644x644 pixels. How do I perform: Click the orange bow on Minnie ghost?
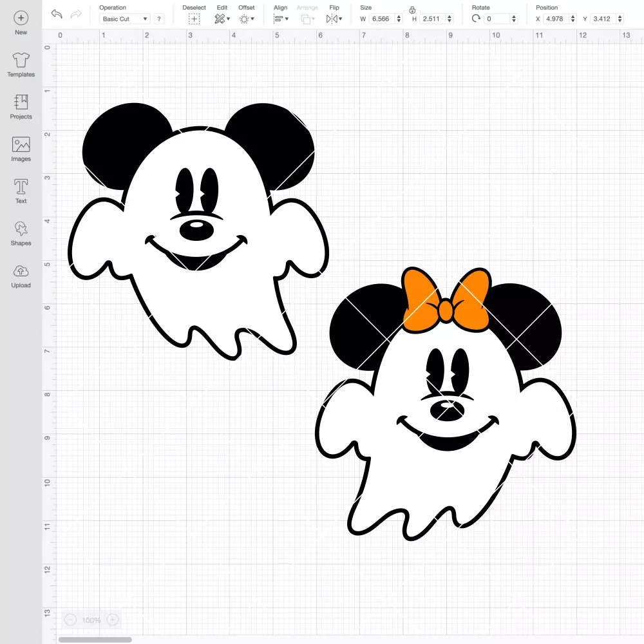pos(446,301)
